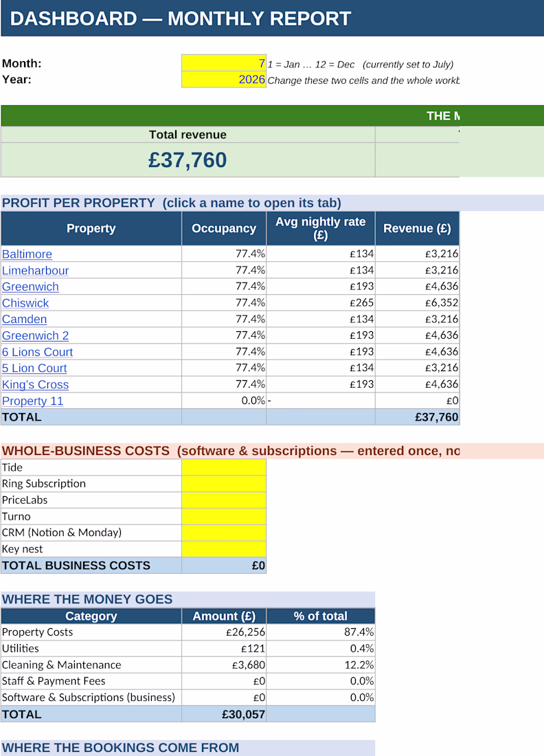Open the 6 Lions Court link
Image resolution: width=544 pixels, height=756 pixels.
tap(37, 352)
